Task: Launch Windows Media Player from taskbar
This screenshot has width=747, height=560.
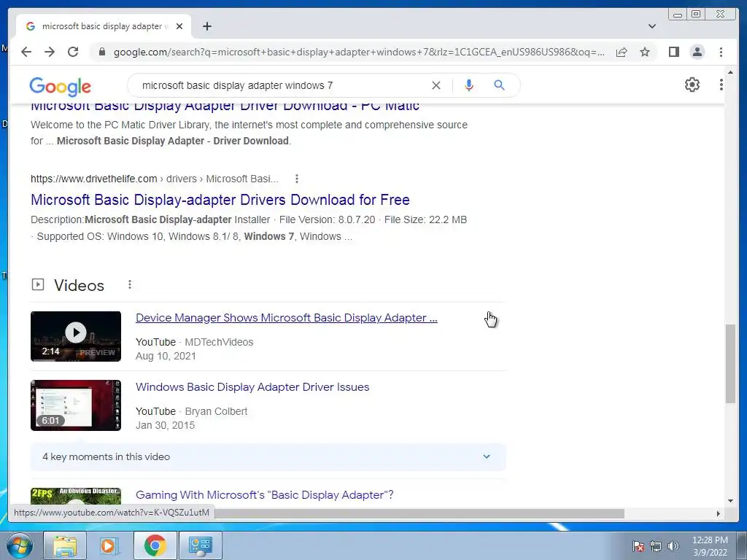Action: click(x=109, y=545)
